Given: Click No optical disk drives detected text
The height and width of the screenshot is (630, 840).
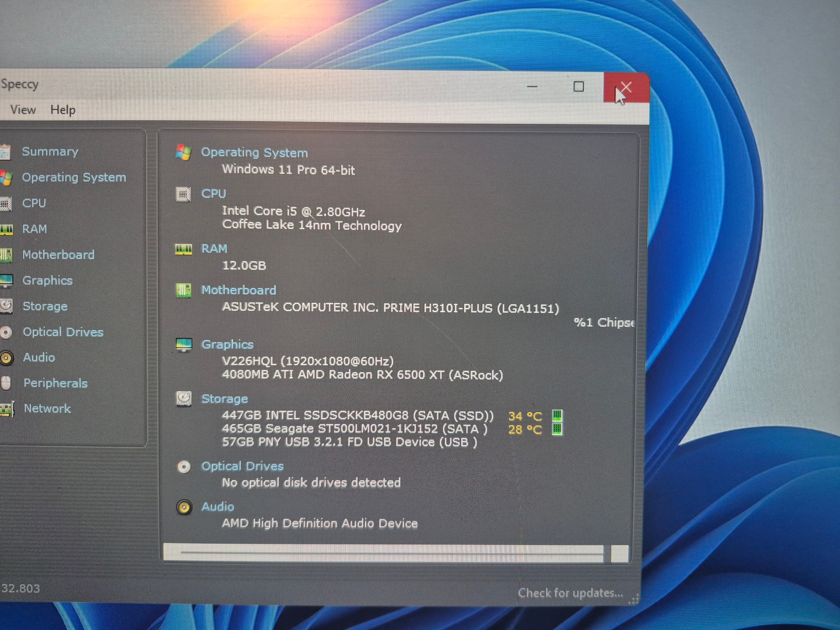Looking at the screenshot, I should coord(311,483).
